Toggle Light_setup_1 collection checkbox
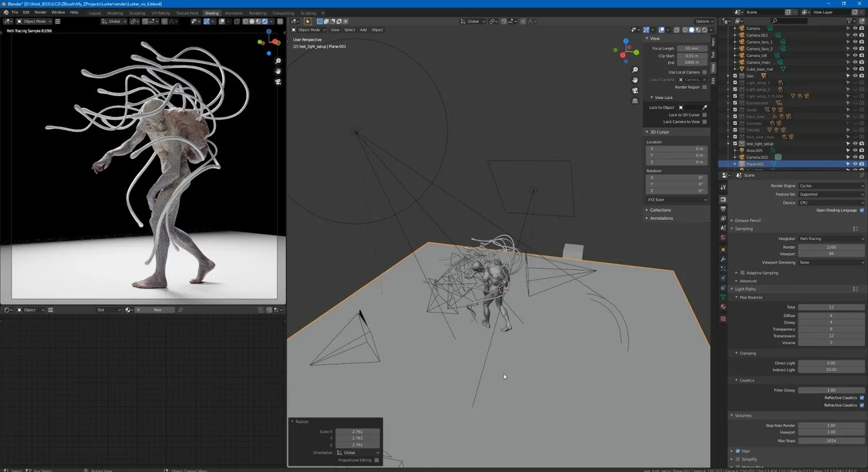Screen dimensions: 868x472 [x=735, y=83]
